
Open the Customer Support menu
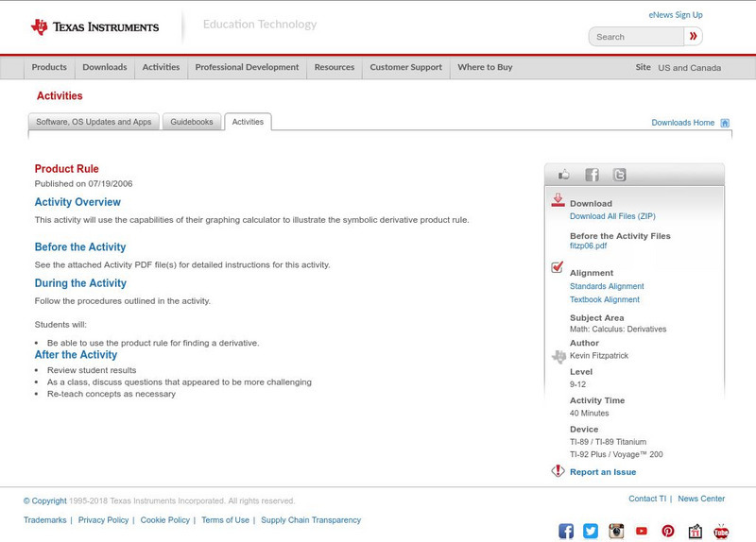[406, 67]
